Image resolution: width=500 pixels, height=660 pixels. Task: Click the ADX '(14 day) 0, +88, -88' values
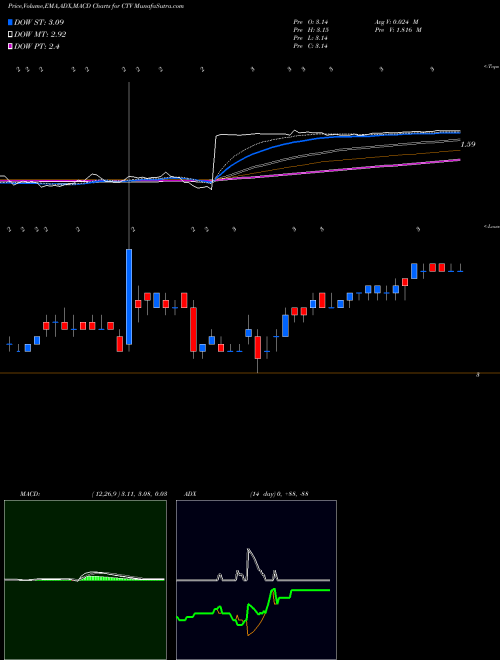pyautogui.click(x=279, y=494)
